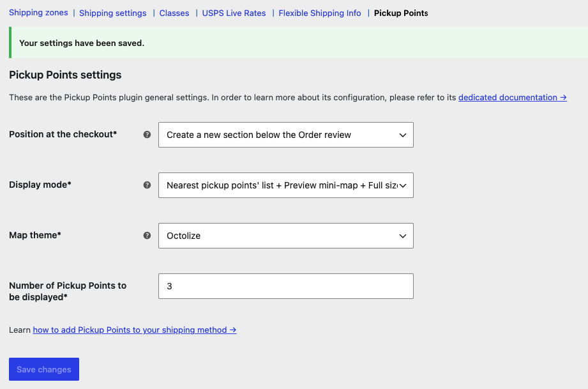Open the Classes tab

[x=174, y=13]
